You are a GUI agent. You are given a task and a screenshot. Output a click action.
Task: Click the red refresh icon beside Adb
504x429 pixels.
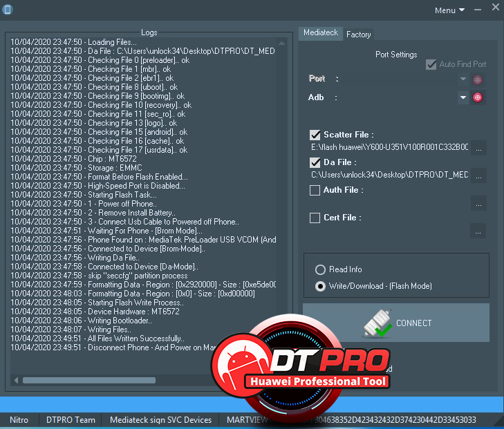pos(478,97)
